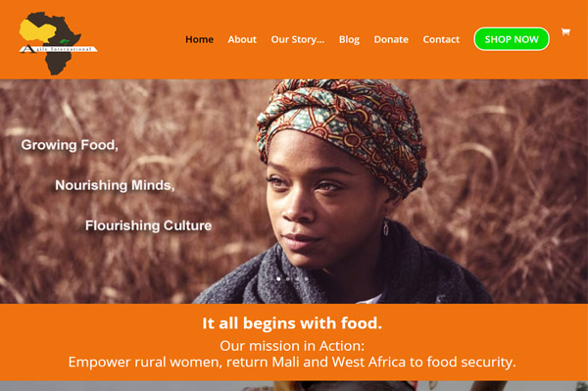Image resolution: width=588 pixels, height=391 pixels.
Task: Open the shopping cart icon
Action: pos(565,32)
